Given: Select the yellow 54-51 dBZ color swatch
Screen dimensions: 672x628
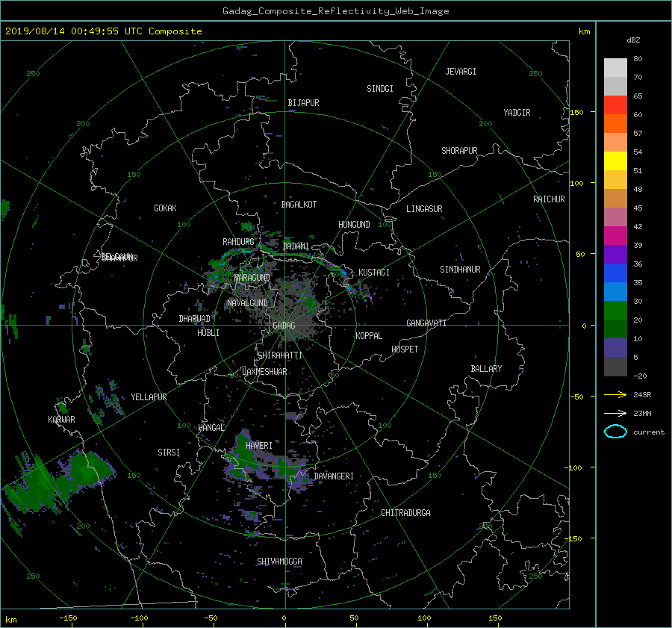Looking at the screenshot, I should click(615, 161).
